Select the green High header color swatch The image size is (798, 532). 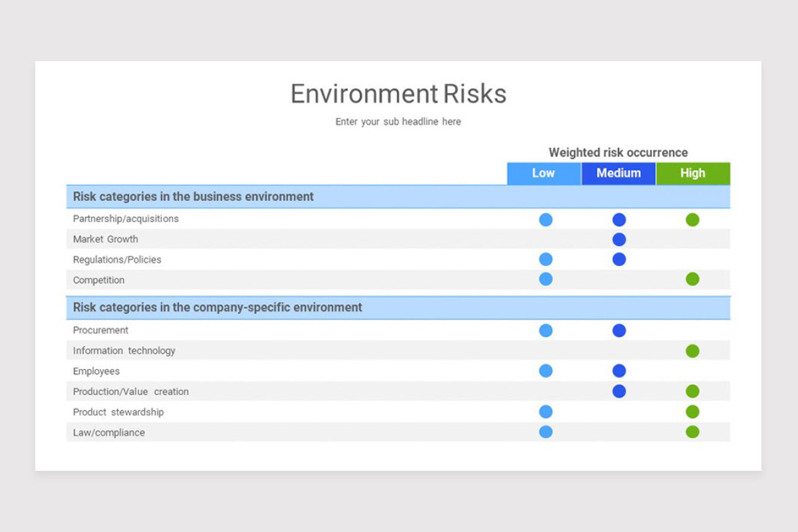point(693,173)
